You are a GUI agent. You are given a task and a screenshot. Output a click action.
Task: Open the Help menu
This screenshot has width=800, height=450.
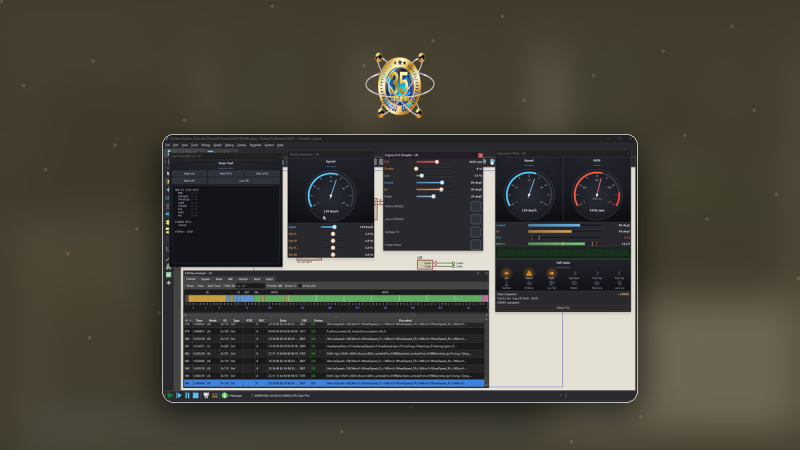[280, 145]
